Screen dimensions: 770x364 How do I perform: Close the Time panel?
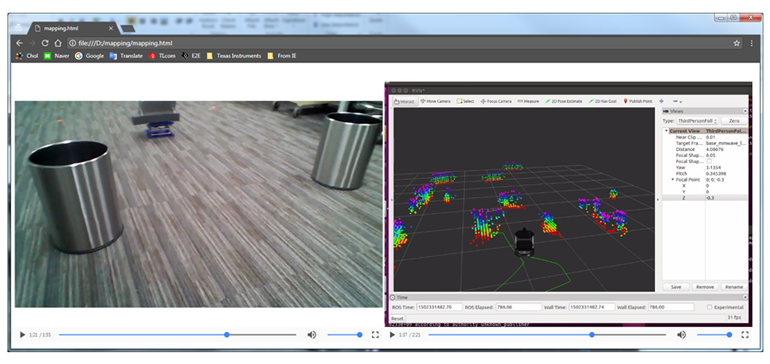point(745,298)
